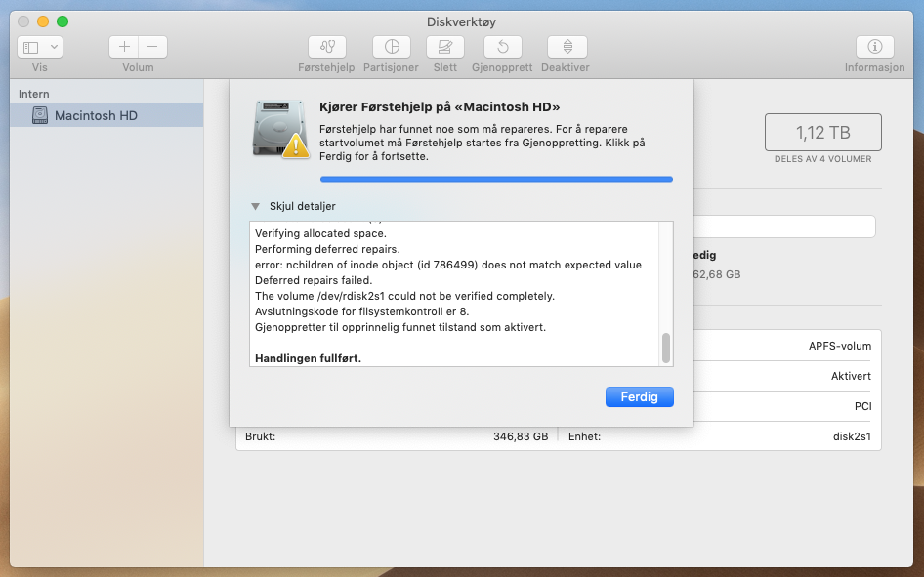Click the disk2s1 device value
Screen dimensions: 924x577
pos(852,436)
